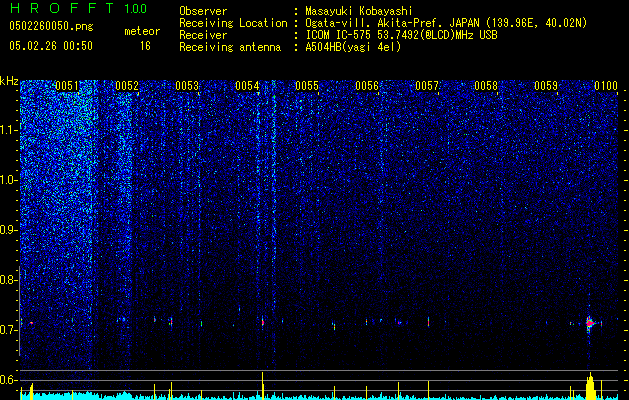Click the 'Receiver' field label

coord(203,35)
